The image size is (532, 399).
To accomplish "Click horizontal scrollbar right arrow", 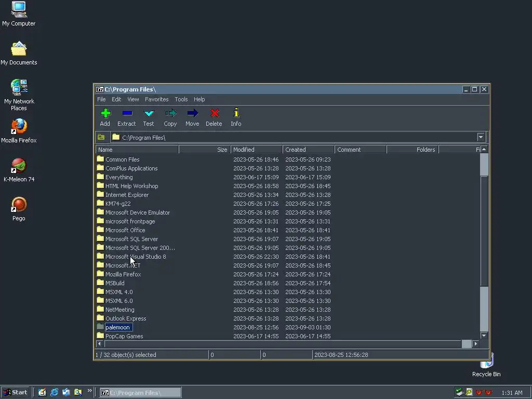I will coord(476,344).
